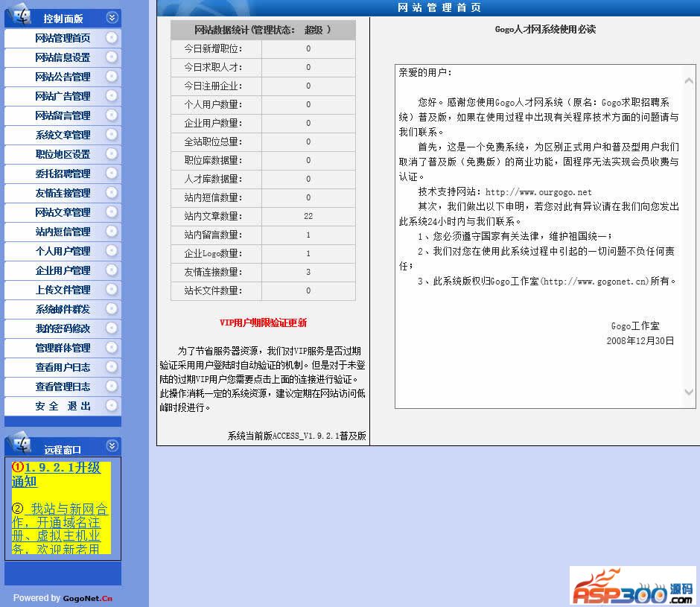Image resolution: width=700 pixels, height=607 pixels.
Task: Click round icon beside 职位地区设置
Action: pyautogui.click(x=112, y=153)
